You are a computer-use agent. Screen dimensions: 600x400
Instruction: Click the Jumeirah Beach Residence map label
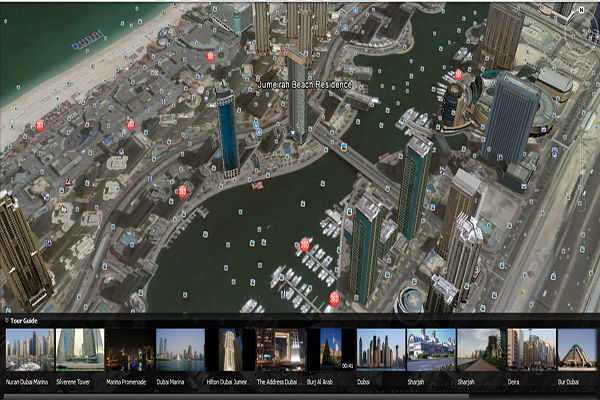pyautogui.click(x=305, y=85)
